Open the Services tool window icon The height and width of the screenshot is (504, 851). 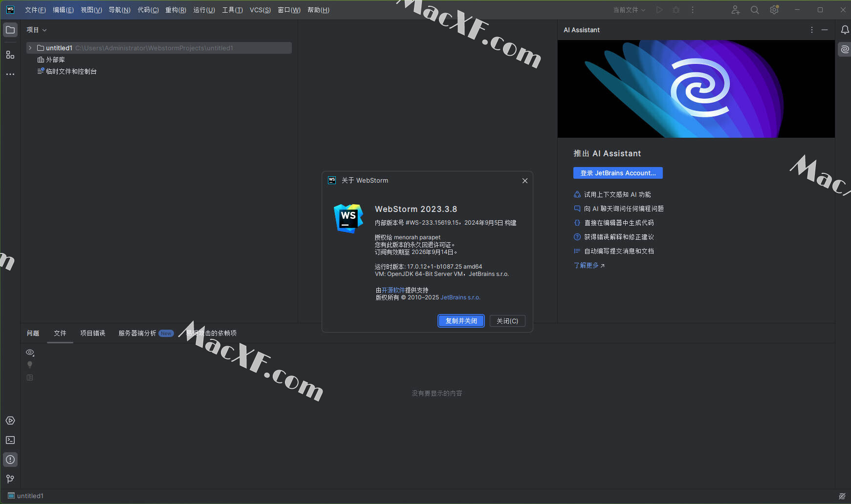pyautogui.click(x=10, y=420)
